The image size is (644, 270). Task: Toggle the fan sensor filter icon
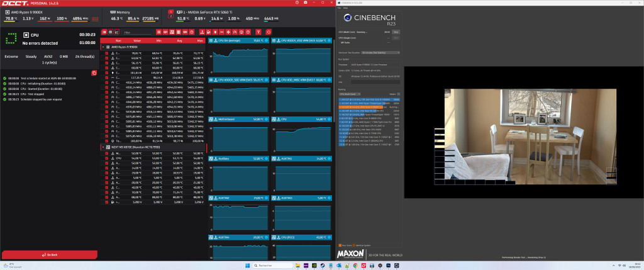228,31
